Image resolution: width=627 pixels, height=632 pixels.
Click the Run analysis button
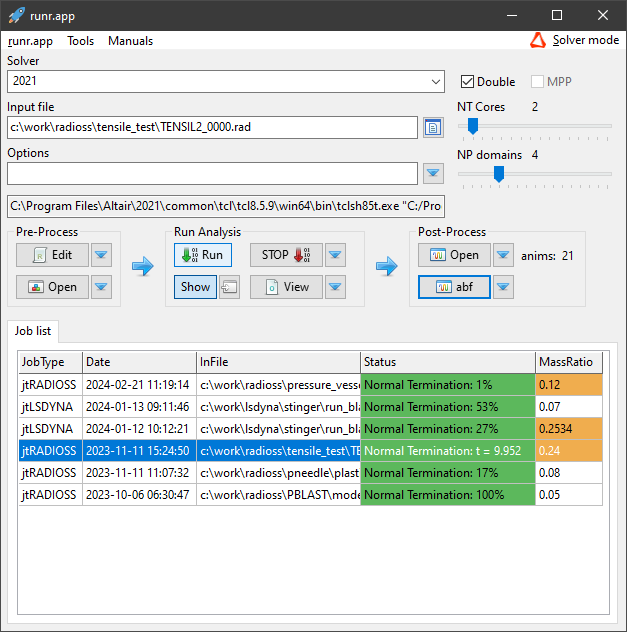203,255
